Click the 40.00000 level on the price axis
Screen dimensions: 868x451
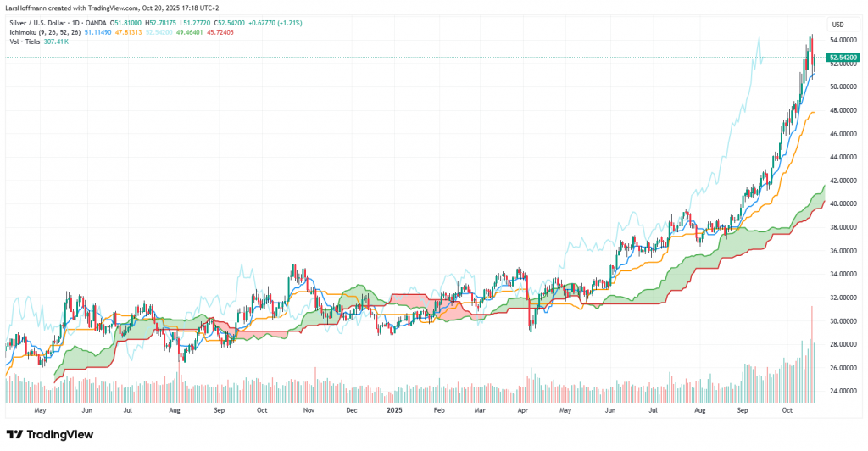click(843, 203)
